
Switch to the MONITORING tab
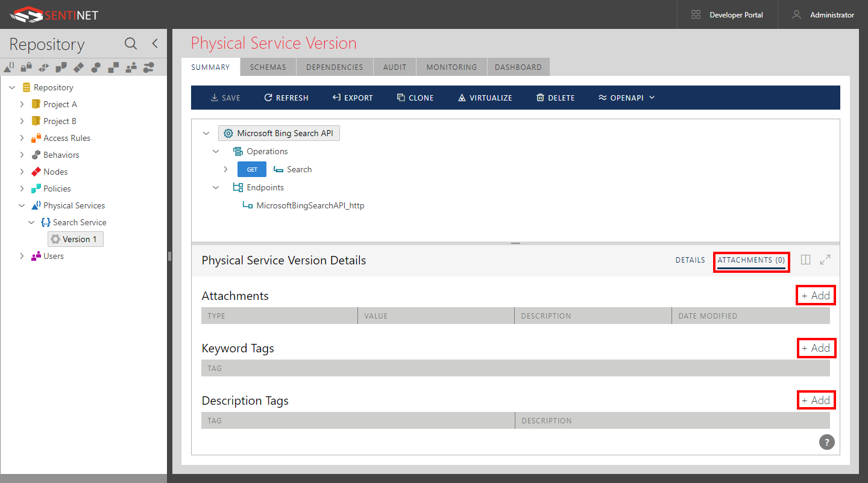451,67
